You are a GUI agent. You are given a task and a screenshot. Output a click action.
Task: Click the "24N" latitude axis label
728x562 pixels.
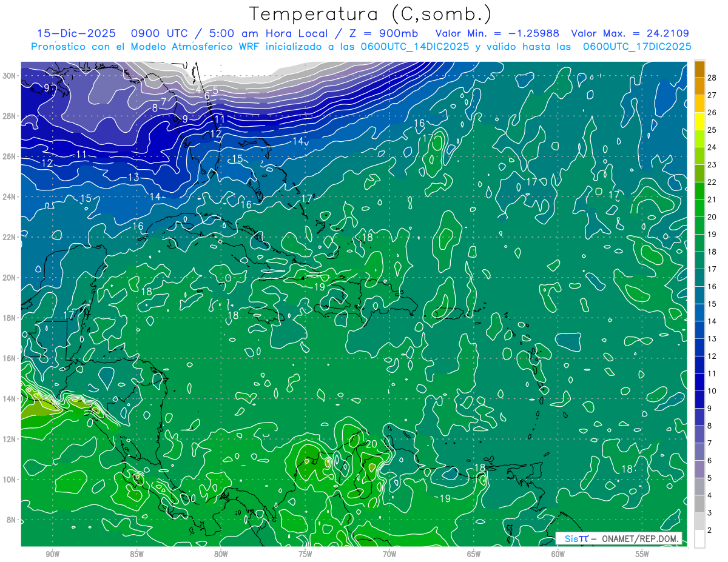(x=10, y=196)
